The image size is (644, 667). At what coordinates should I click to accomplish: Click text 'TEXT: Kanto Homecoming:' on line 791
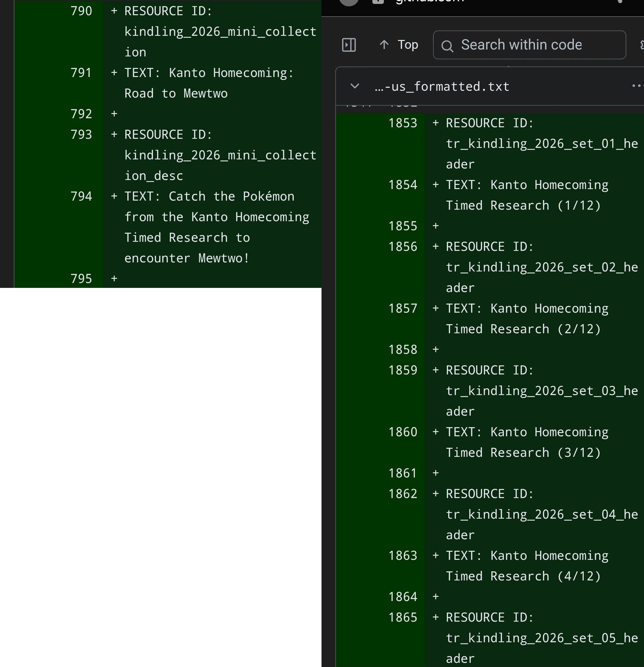[x=209, y=73]
